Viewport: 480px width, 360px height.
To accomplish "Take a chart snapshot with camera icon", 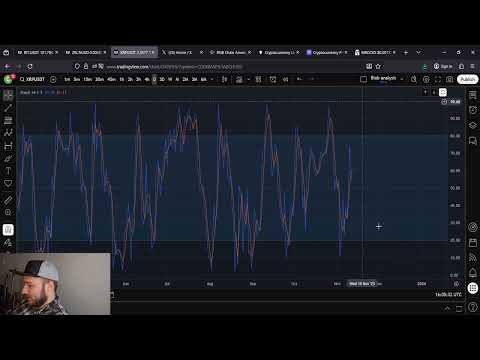I will click(x=450, y=79).
